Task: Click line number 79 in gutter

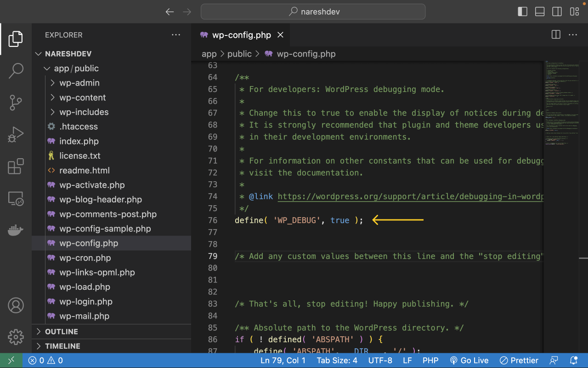Action: [213, 256]
